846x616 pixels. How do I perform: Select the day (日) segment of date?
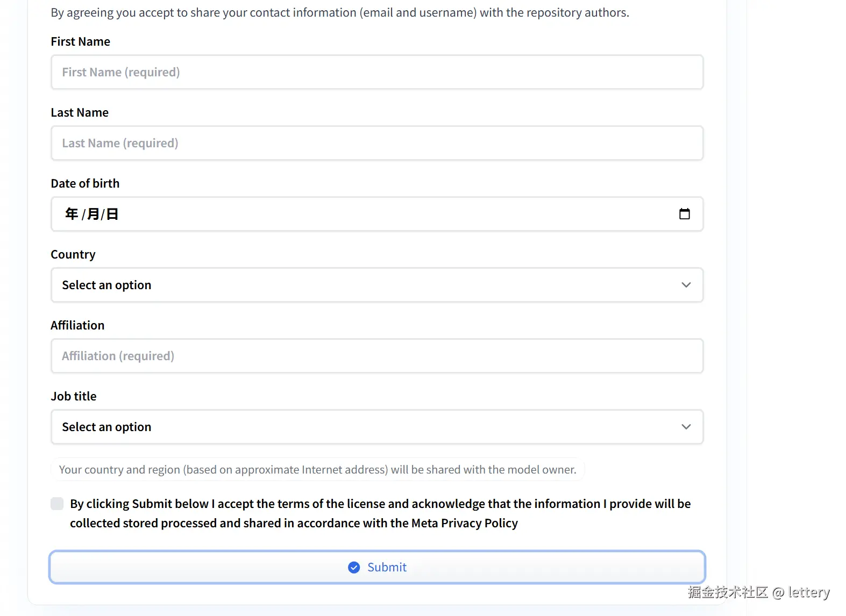[x=112, y=214]
